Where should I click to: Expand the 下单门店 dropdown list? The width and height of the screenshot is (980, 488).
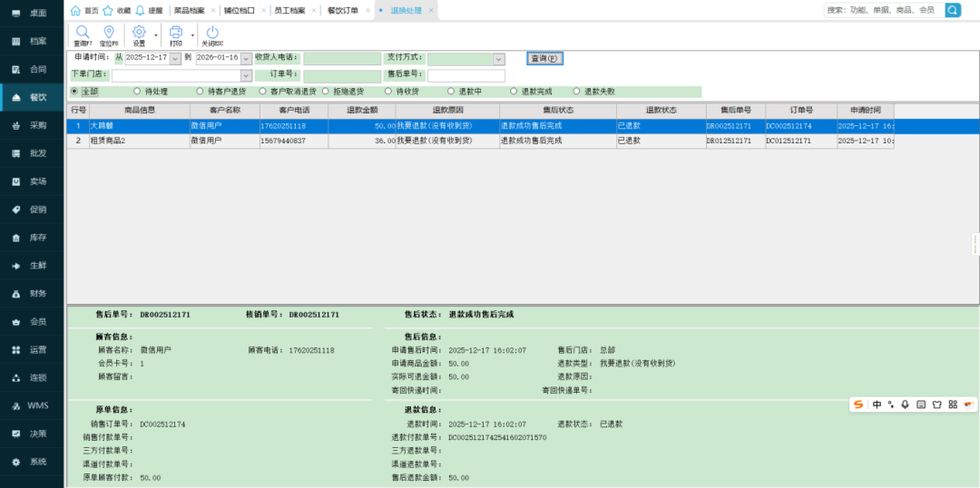(x=246, y=75)
